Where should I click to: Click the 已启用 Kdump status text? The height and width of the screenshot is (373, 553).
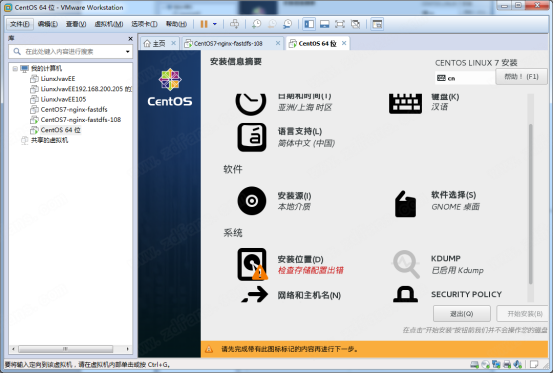click(x=457, y=270)
